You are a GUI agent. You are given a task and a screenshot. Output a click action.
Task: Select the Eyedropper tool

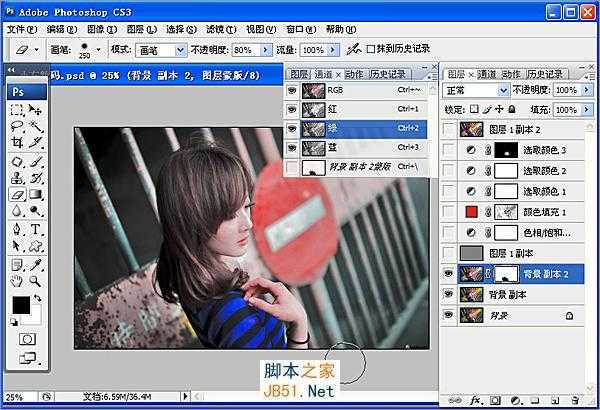(36, 265)
